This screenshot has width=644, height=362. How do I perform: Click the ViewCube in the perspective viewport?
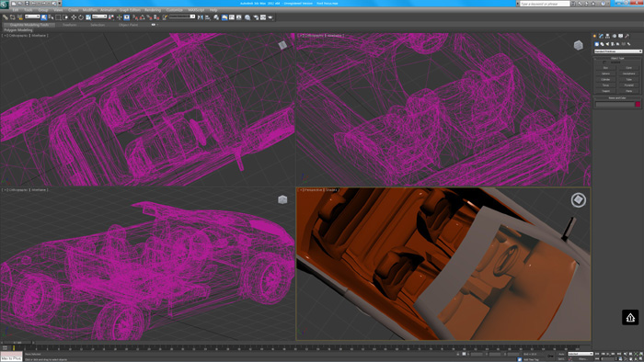coord(579,200)
